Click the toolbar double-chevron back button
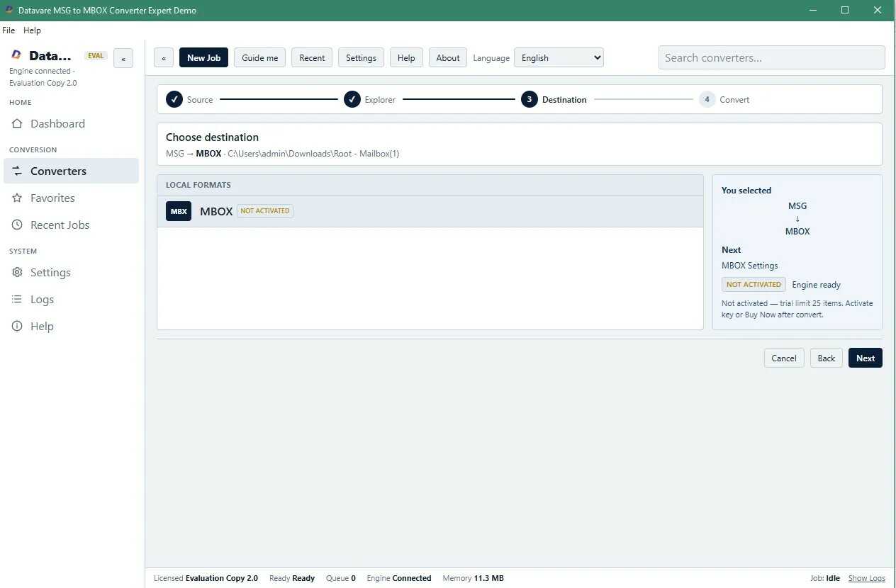This screenshot has width=896, height=588. click(x=164, y=58)
